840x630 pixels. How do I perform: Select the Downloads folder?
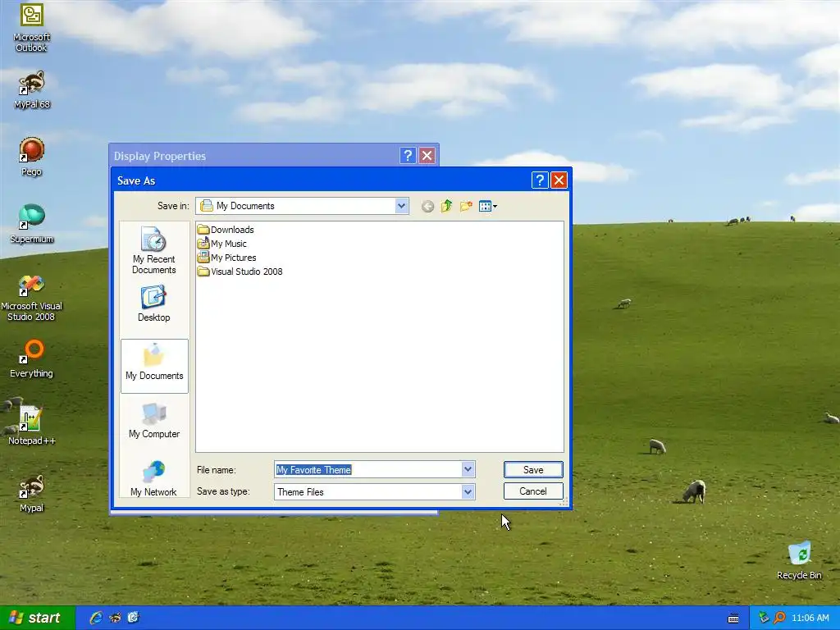tap(226, 230)
